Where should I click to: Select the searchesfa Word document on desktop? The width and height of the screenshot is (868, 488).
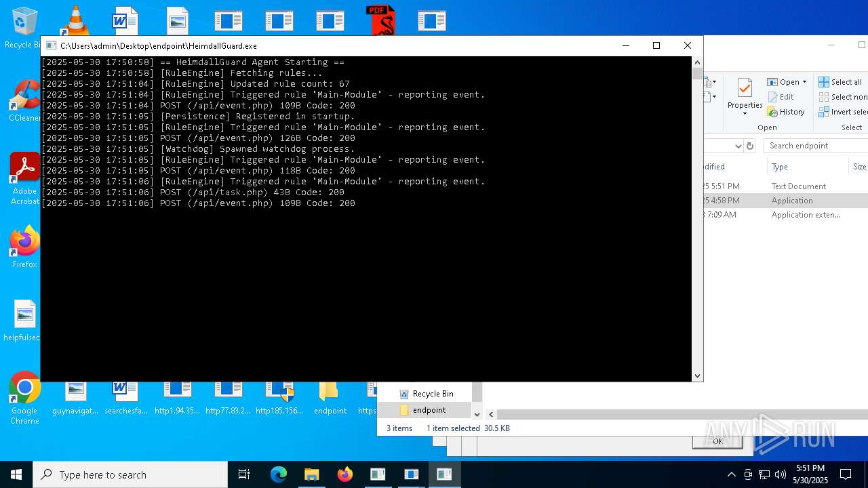126,399
